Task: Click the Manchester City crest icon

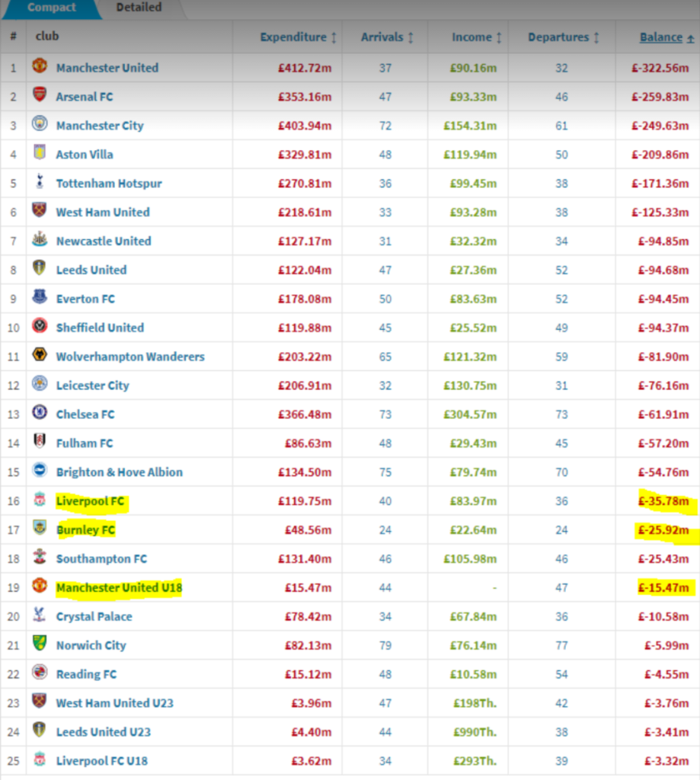Action: coord(40,123)
